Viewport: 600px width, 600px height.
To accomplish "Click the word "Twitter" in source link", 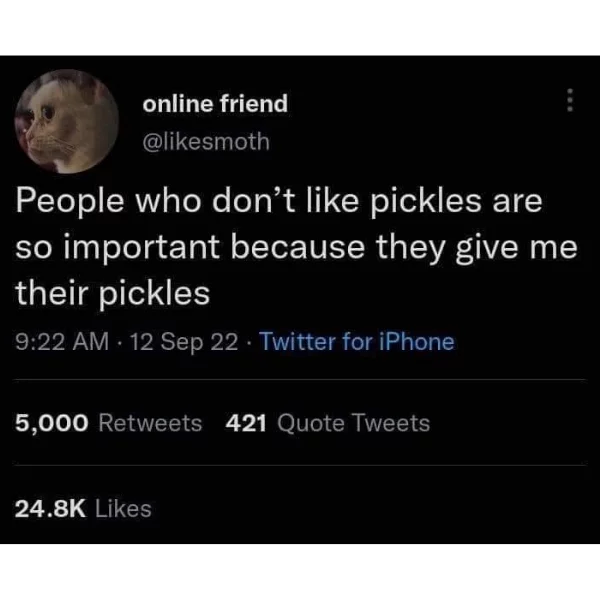I will [298, 341].
